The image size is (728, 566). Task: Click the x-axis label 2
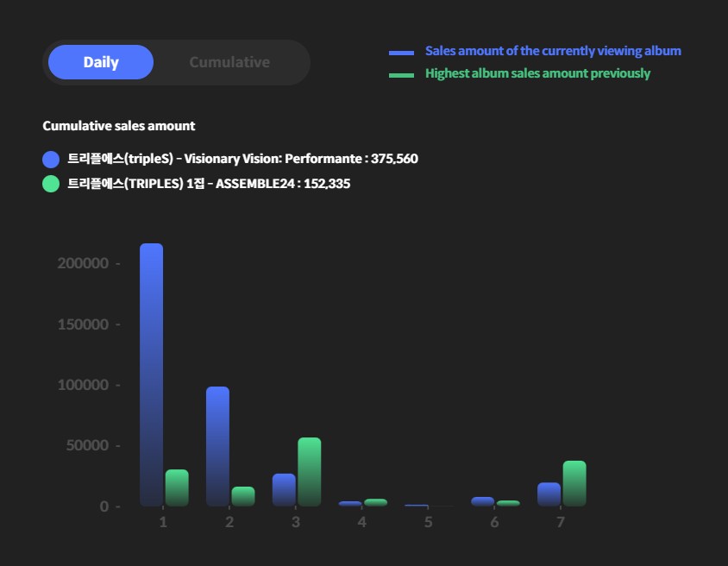pyautogui.click(x=229, y=522)
